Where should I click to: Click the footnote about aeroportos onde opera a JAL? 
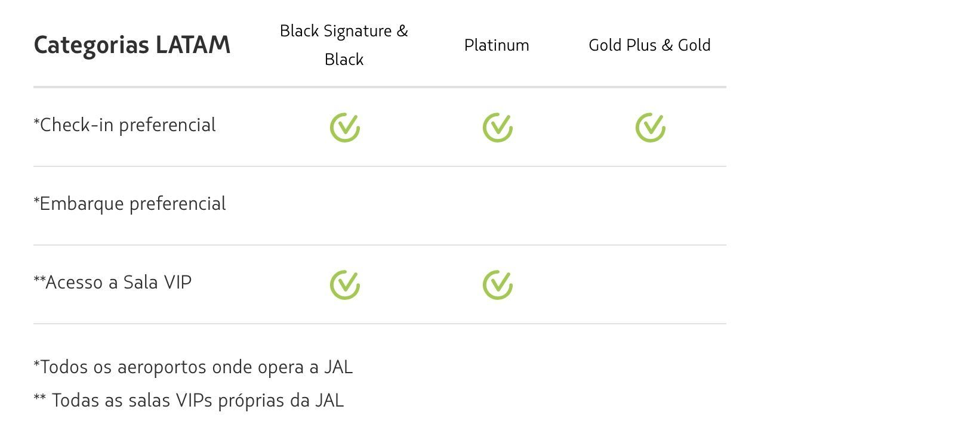193,367
